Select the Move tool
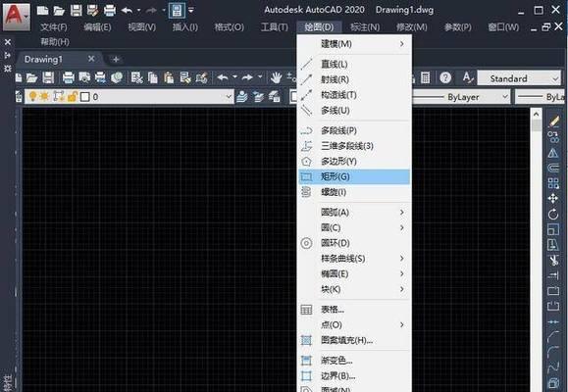This screenshot has width=568, height=392. click(553, 198)
